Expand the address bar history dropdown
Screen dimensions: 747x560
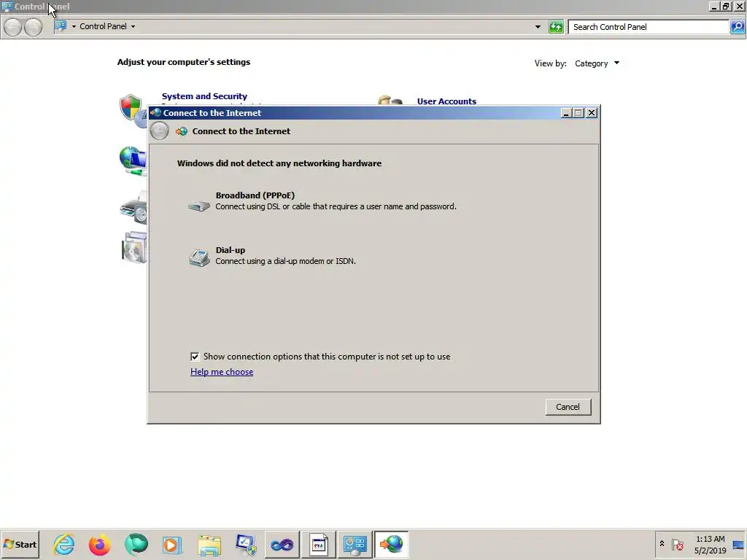point(538,27)
